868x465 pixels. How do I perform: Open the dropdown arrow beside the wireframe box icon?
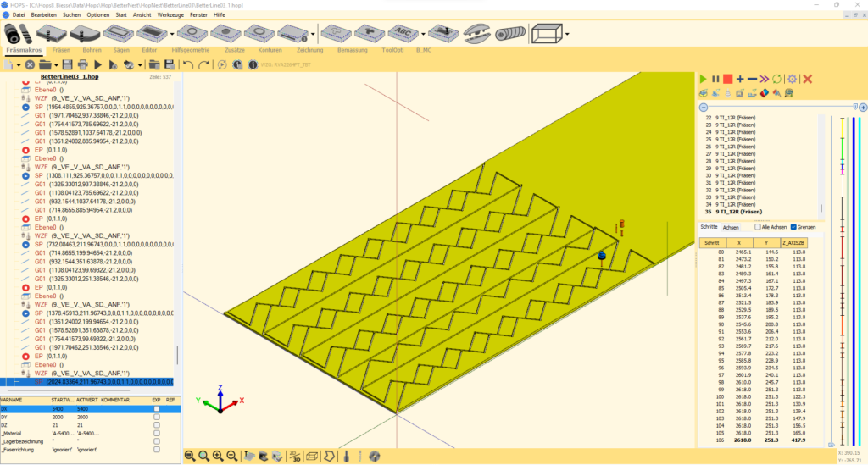click(x=567, y=35)
